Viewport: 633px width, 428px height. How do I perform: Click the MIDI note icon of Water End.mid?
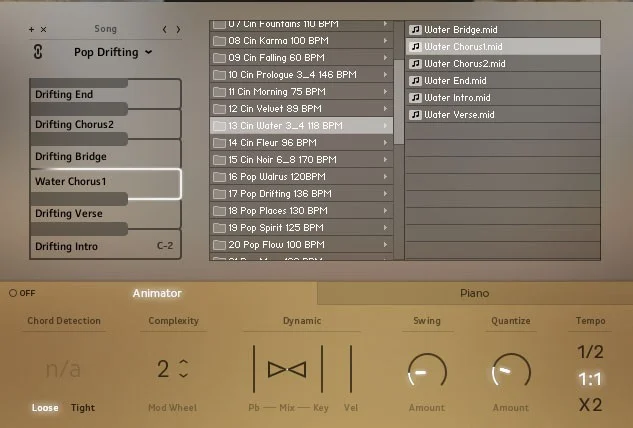pos(415,80)
